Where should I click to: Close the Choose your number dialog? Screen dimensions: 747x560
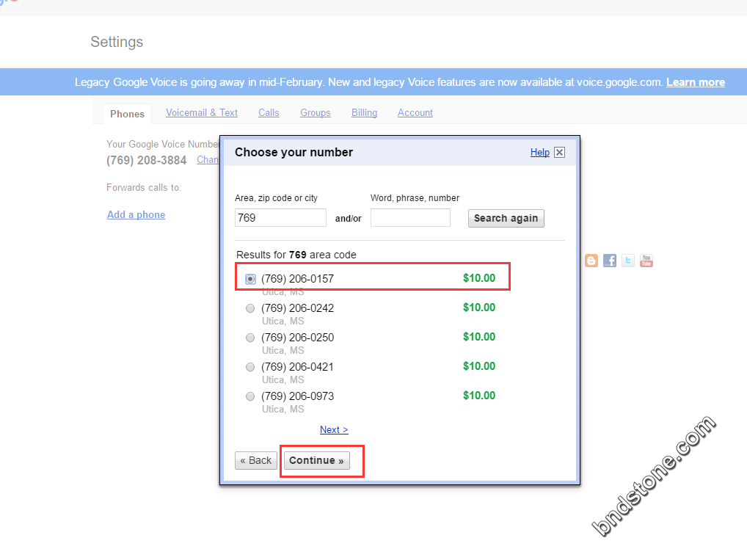(560, 152)
